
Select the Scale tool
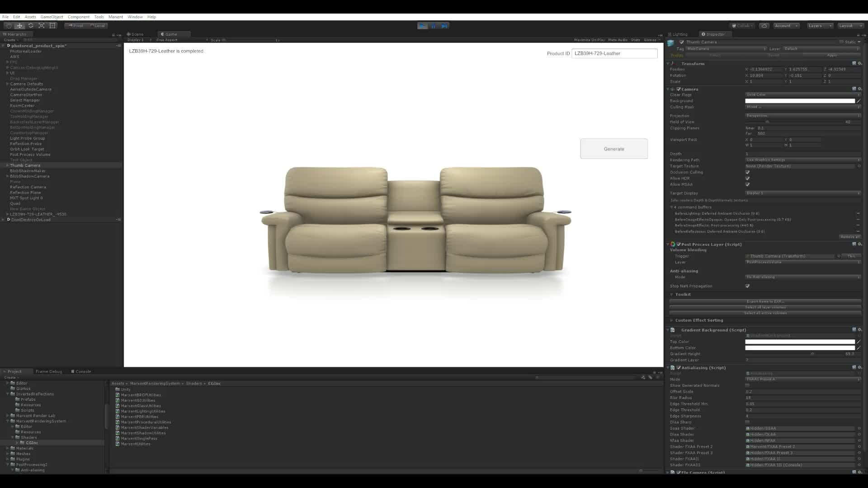coord(42,26)
